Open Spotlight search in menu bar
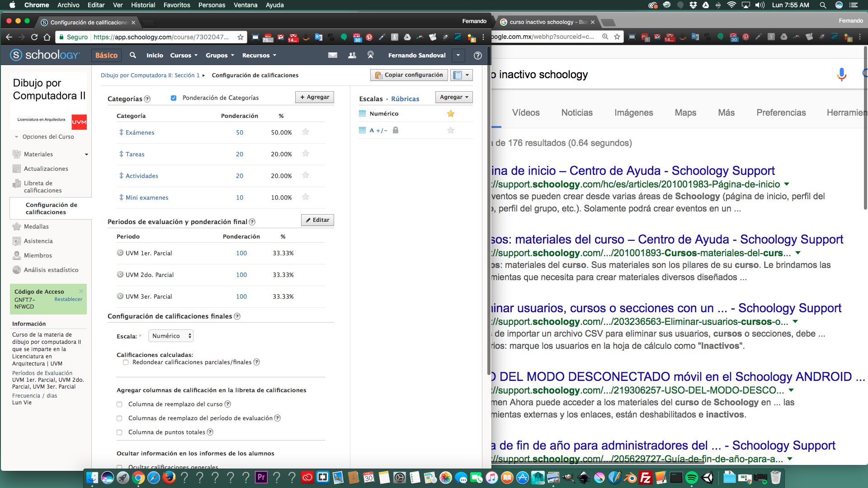 tap(823, 5)
